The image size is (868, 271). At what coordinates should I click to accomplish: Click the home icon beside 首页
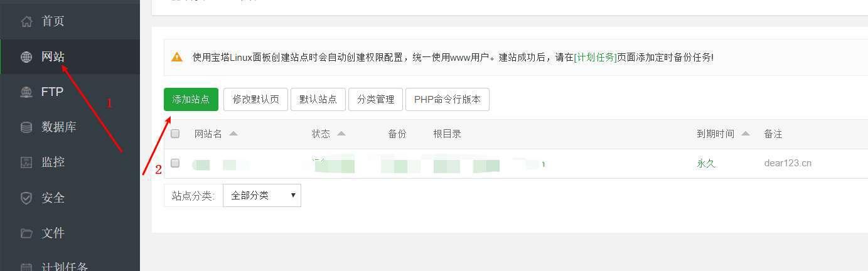(26, 21)
